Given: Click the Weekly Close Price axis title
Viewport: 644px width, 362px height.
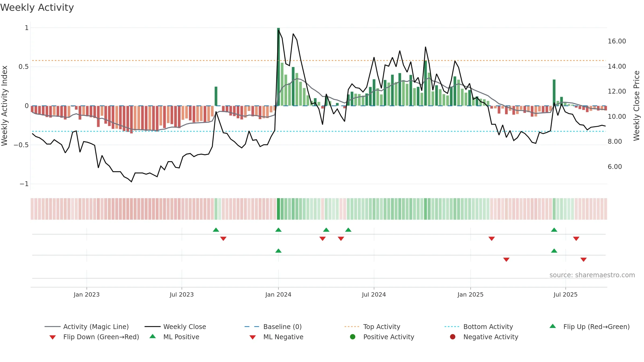Looking at the screenshot, I should (x=636, y=106).
